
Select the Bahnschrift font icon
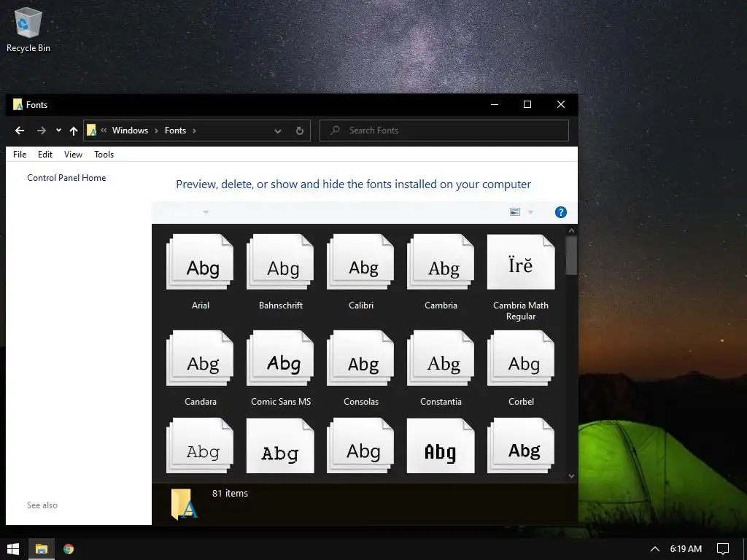tap(280, 262)
